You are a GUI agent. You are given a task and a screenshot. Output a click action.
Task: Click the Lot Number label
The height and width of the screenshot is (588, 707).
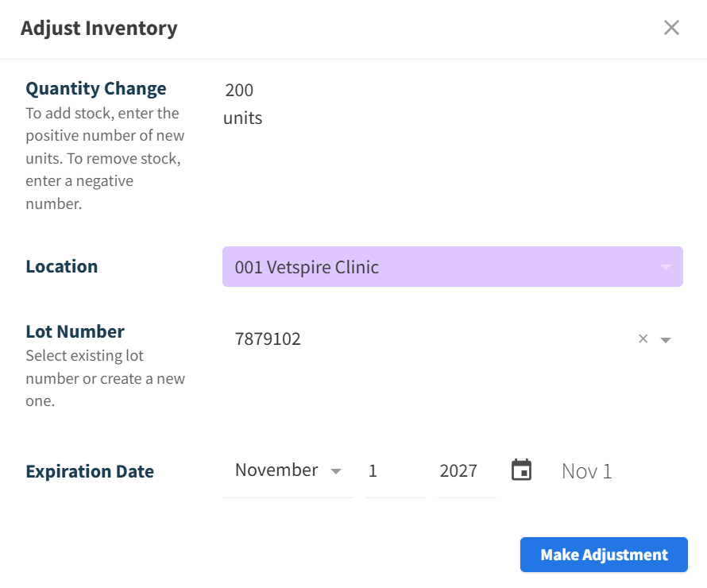75,331
